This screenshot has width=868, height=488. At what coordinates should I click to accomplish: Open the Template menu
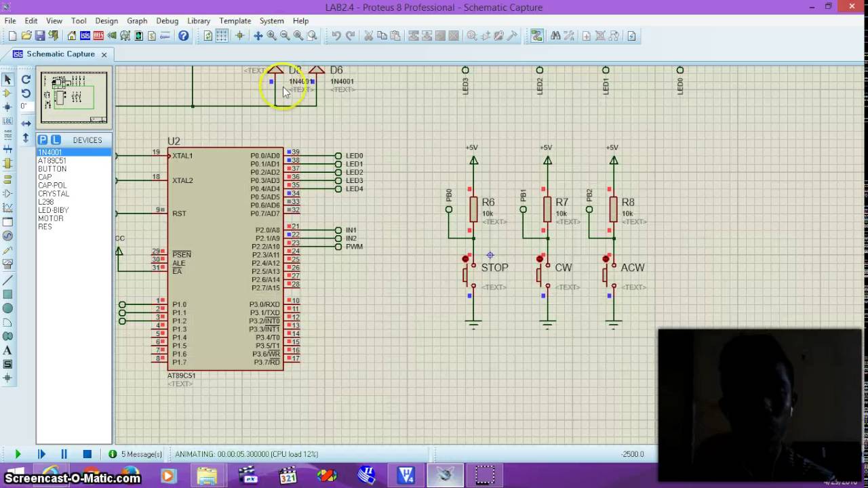tap(235, 21)
